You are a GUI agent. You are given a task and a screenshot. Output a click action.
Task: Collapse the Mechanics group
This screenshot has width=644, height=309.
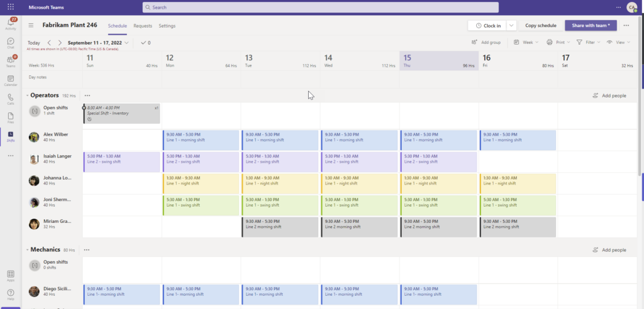point(27,250)
